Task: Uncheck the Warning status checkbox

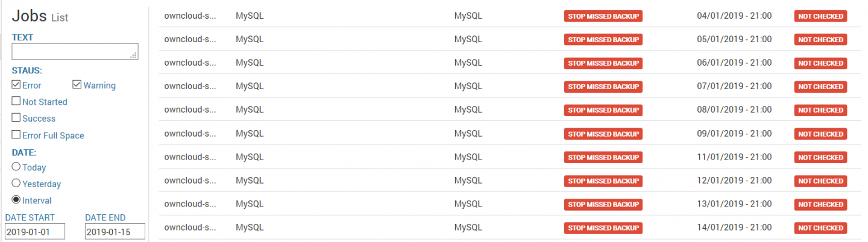Action: (x=77, y=85)
